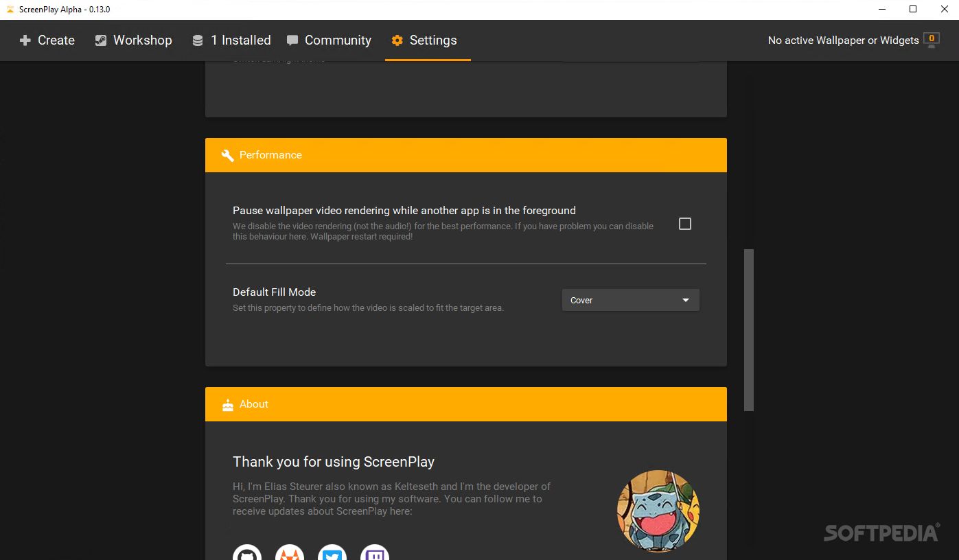Image resolution: width=959 pixels, height=560 pixels.
Task: Click the Default Fill Mode heading
Action: 274,292
